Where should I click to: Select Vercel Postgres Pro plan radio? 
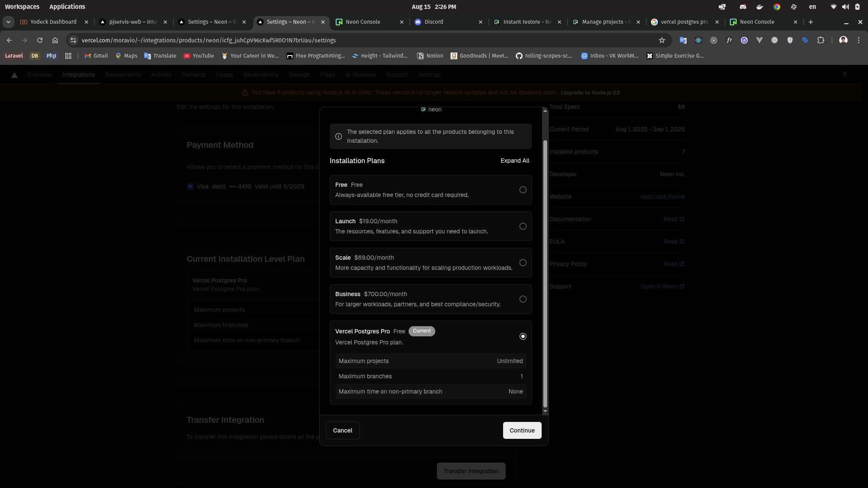tap(523, 336)
